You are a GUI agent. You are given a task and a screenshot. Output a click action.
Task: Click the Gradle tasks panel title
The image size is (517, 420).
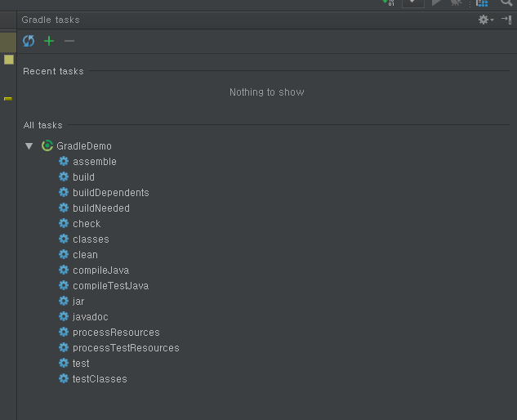51,20
